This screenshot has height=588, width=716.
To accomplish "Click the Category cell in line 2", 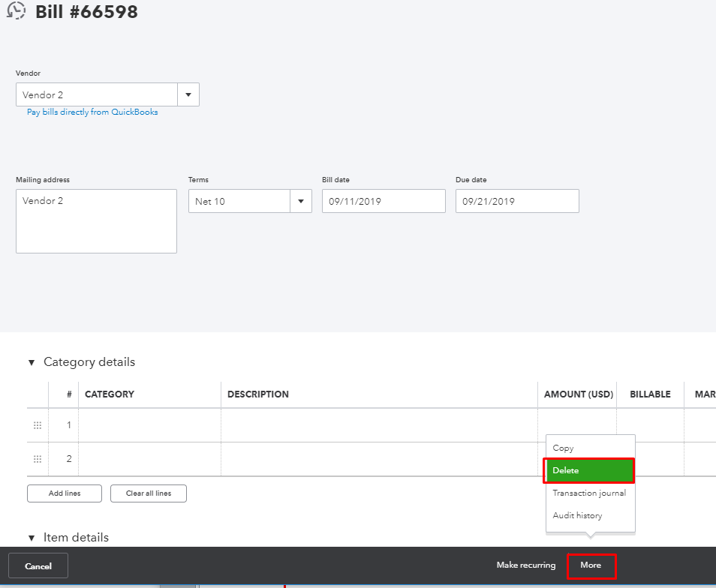I will tap(150, 459).
